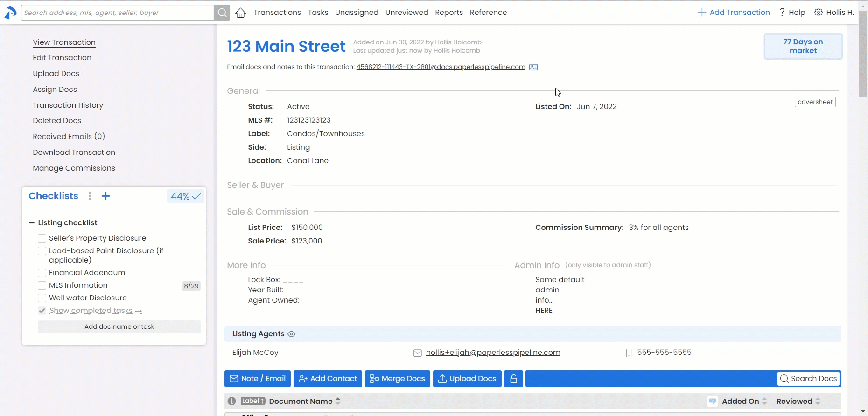Toggle Listing Agents visibility eye icon
Image resolution: width=868 pixels, height=416 pixels.
292,334
